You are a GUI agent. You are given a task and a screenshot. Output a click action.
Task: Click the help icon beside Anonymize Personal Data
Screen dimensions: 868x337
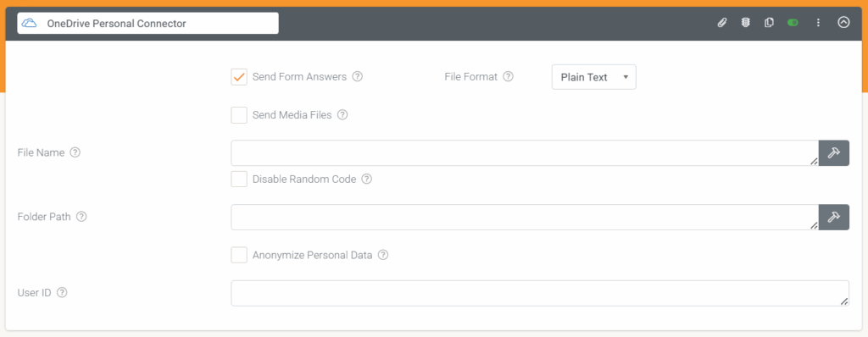tap(383, 255)
